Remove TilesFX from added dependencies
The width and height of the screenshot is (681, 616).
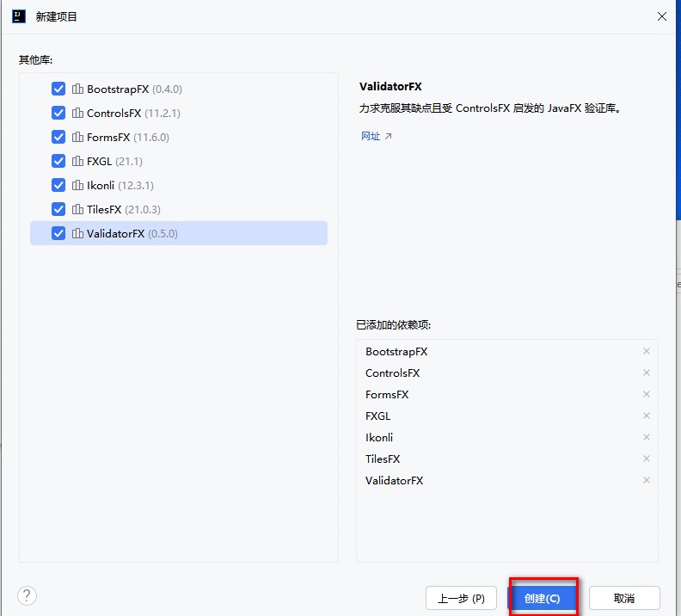[647, 459]
